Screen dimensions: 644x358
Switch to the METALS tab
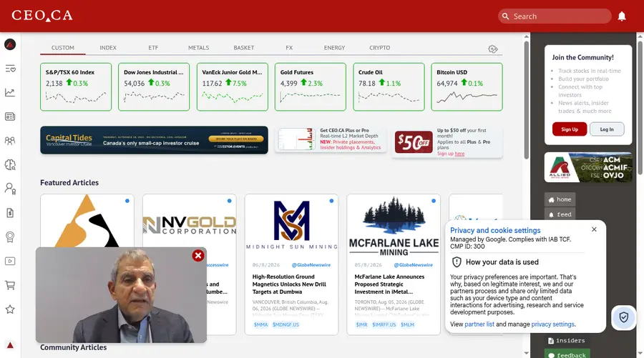[x=198, y=48]
